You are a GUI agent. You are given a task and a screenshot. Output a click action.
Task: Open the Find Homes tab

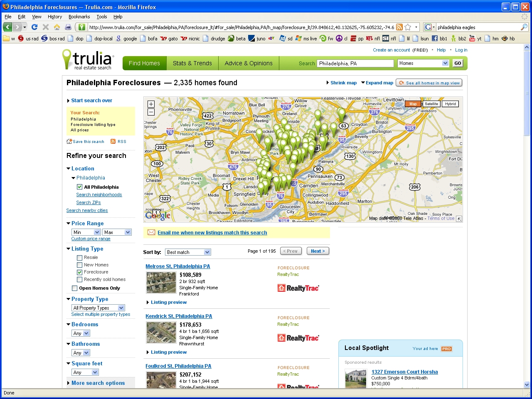point(144,63)
